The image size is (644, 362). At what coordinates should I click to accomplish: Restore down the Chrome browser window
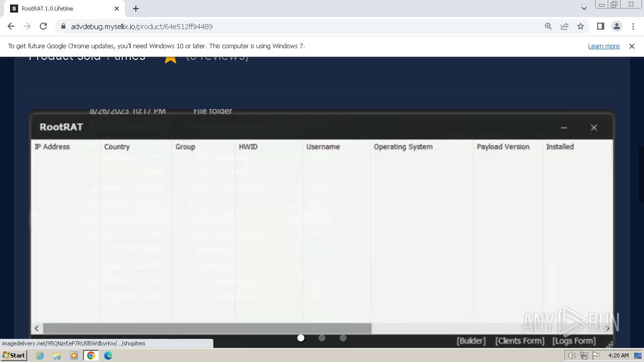coord(614,5)
